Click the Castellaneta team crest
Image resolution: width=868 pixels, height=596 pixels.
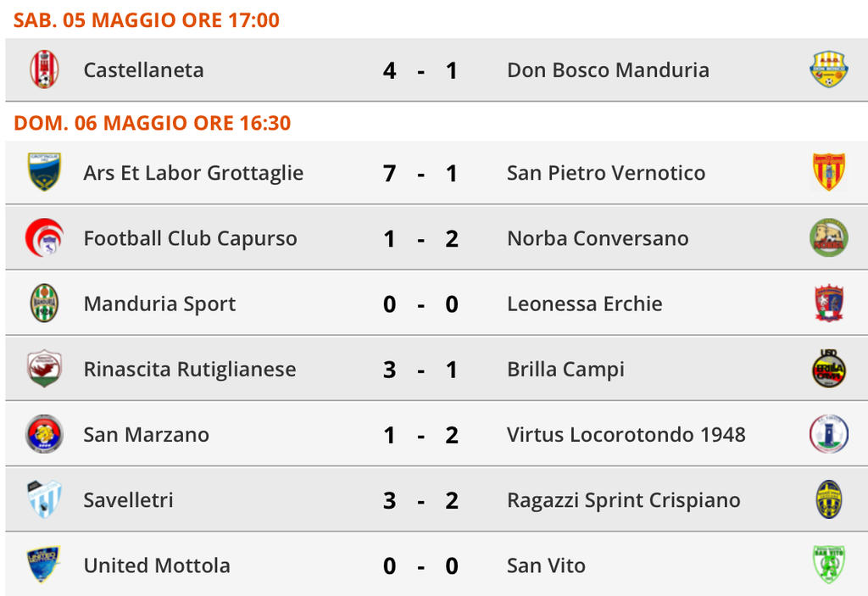44,70
